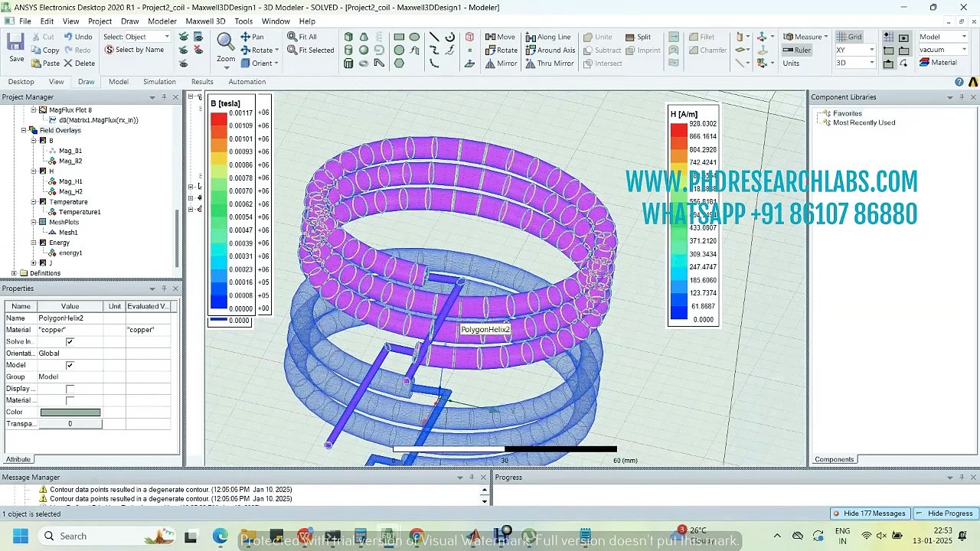Expand the Definitions tree node
Image resolution: width=980 pixels, height=551 pixels.
(x=14, y=273)
